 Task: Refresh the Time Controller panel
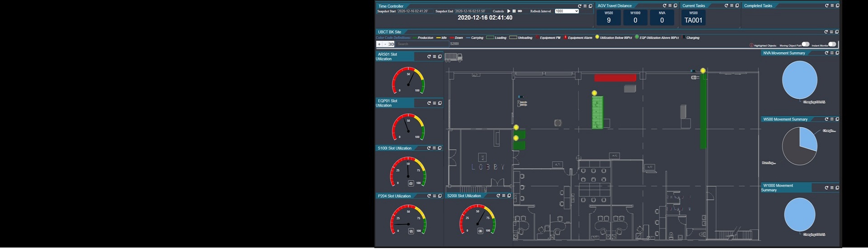(580, 6)
